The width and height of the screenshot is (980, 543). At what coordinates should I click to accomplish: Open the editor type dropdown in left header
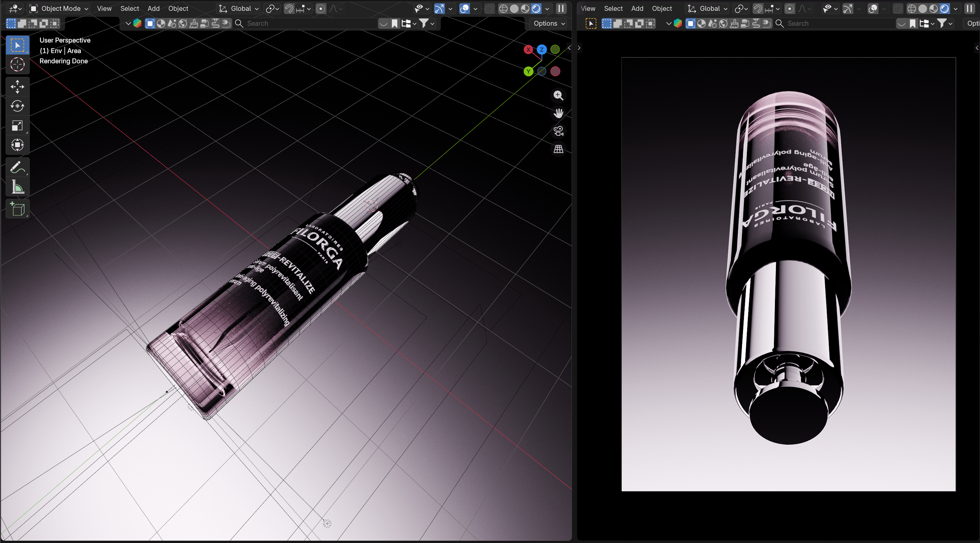tap(15, 8)
